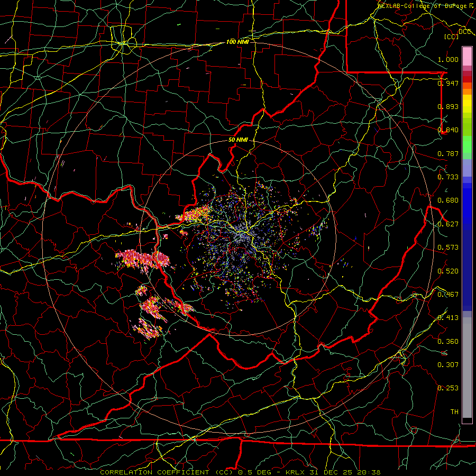Pick the bright green color band in legend
The image size is (476, 476).
tap(467, 144)
